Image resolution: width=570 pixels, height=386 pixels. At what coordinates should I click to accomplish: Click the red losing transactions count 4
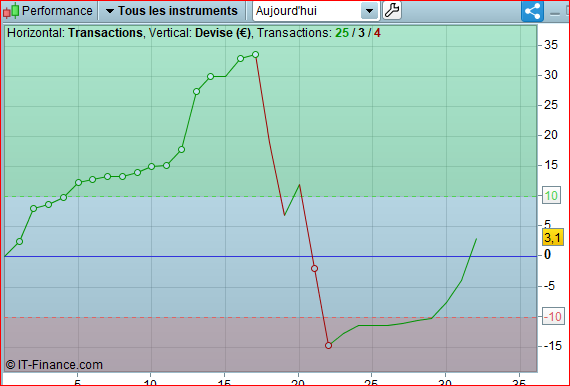[x=377, y=33]
